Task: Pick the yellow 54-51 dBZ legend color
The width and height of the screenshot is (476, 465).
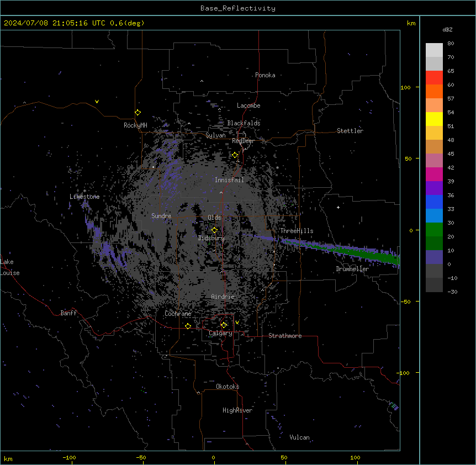Action: (x=434, y=119)
